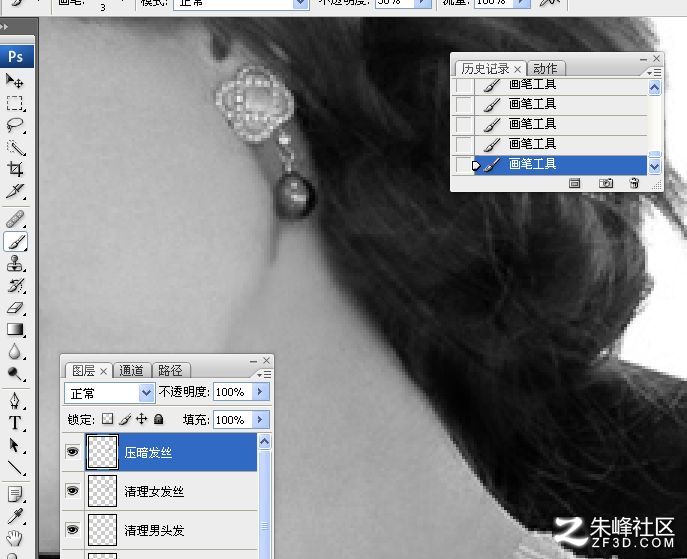The image size is (687, 559).
Task: Delete current history state with trash icon
Action: tap(634, 183)
